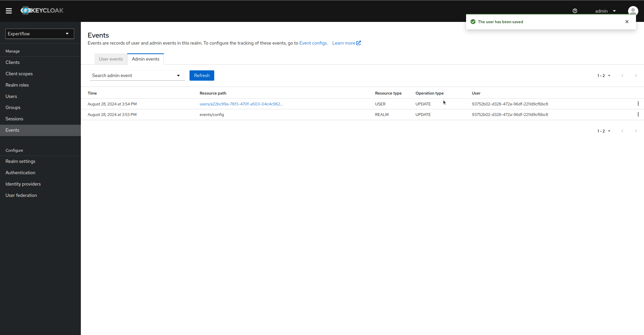Viewport: 644px width, 335px height.
Task: Open the kebab menu on the USER event row
Action: click(638, 104)
